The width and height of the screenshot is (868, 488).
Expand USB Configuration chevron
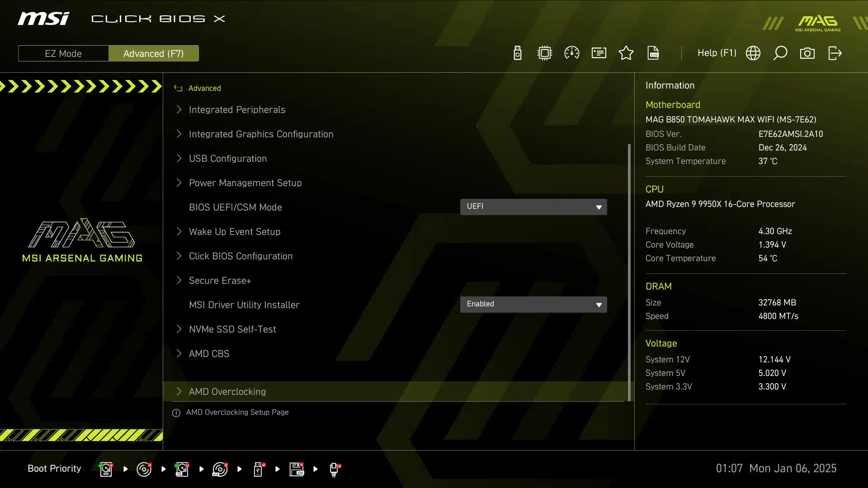(179, 158)
